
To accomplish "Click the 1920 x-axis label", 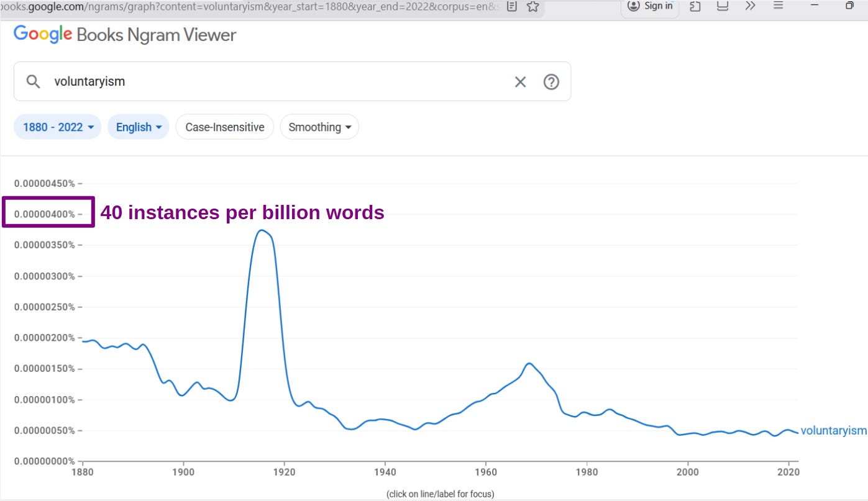I will click(x=284, y=472).
